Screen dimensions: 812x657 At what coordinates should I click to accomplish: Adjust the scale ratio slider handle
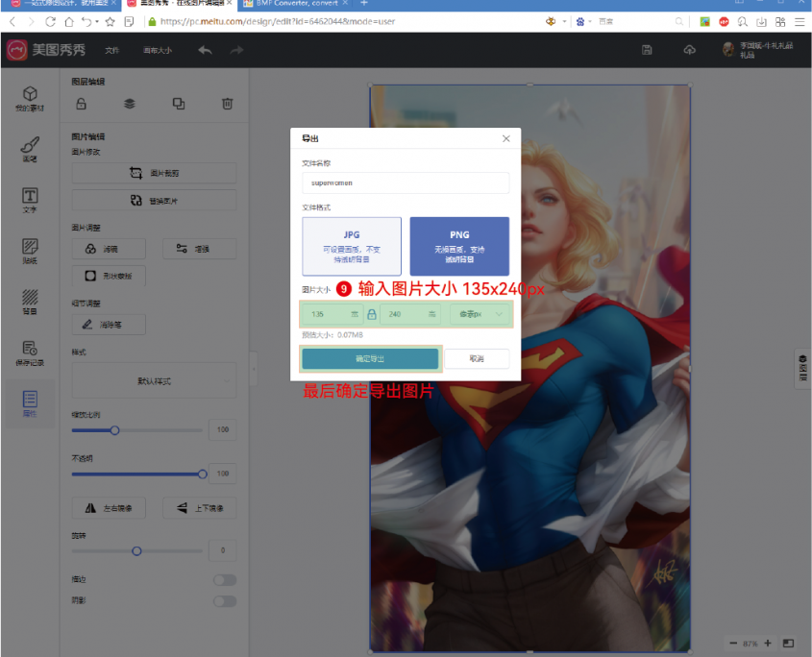pyautogui.click(x=115, y=430)
